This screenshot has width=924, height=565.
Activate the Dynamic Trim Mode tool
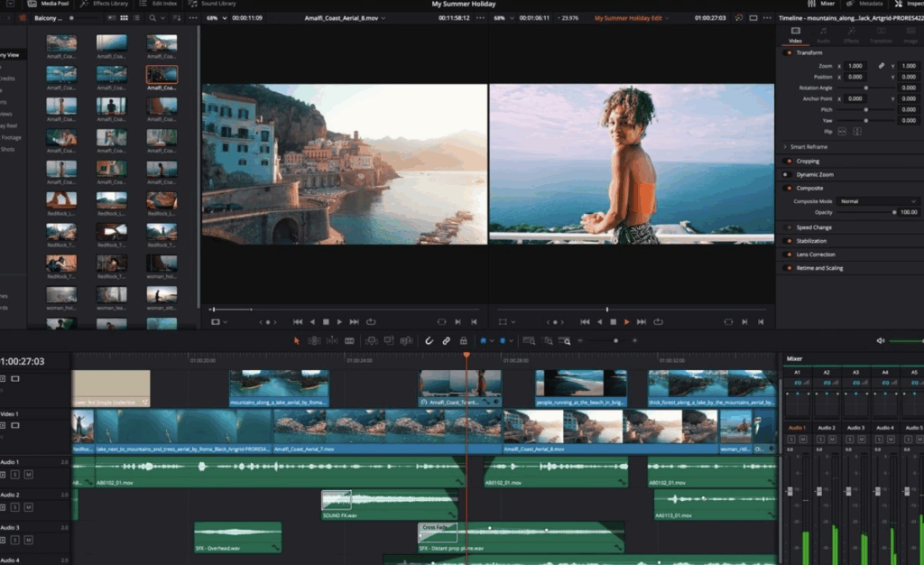coord(332,340)
